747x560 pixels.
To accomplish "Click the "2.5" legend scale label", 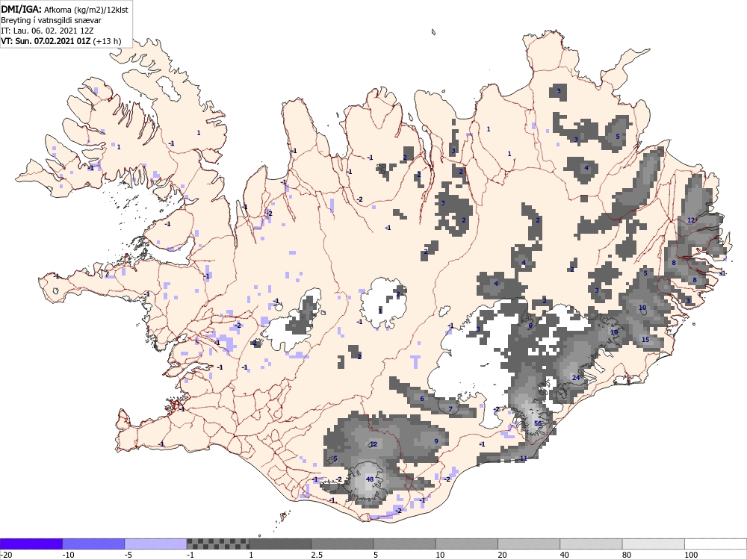I will coord(317,555).
